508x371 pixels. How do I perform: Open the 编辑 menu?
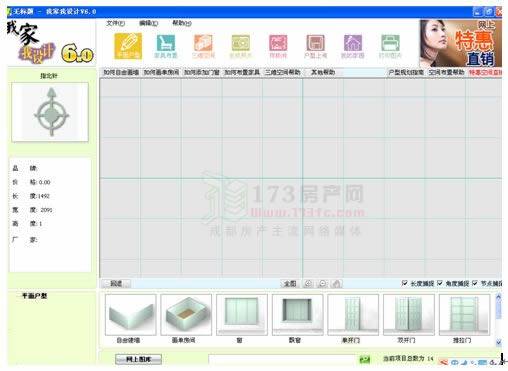click(x=148, y=23)
